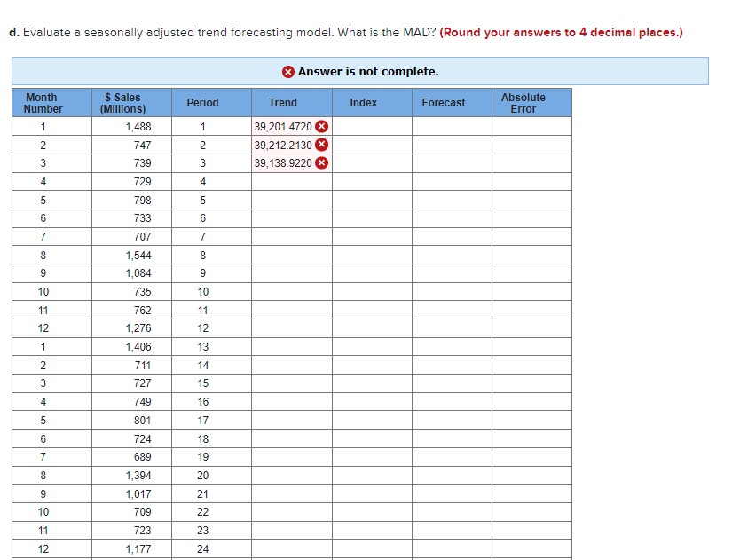Click the red X icon beside 'Answer is not complete'
The width and height of the screenshot is (748, 560).
288,72
